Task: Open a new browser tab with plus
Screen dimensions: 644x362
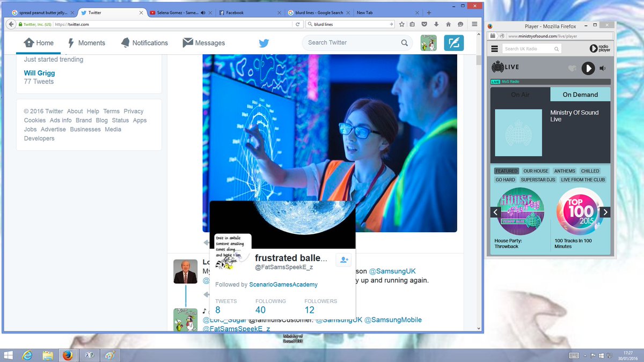Action: [429, 12]
